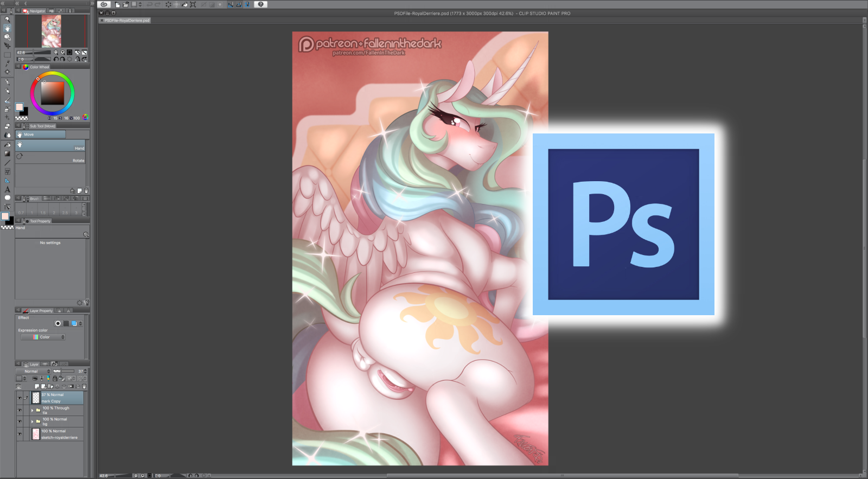Click the 'mark Copy' layer thumbnail

click(x=36, y=398)
